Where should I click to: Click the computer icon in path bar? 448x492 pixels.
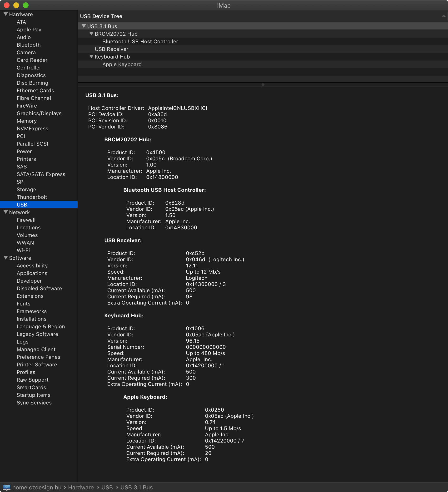7,487
